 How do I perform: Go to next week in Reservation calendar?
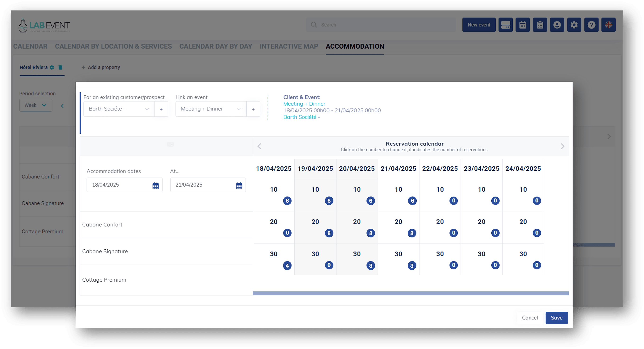(562, 146)
